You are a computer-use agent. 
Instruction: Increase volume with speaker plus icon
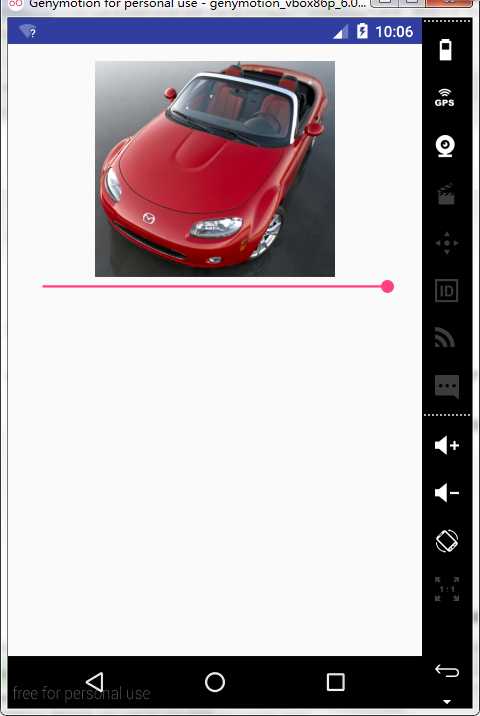pos(447,445)
